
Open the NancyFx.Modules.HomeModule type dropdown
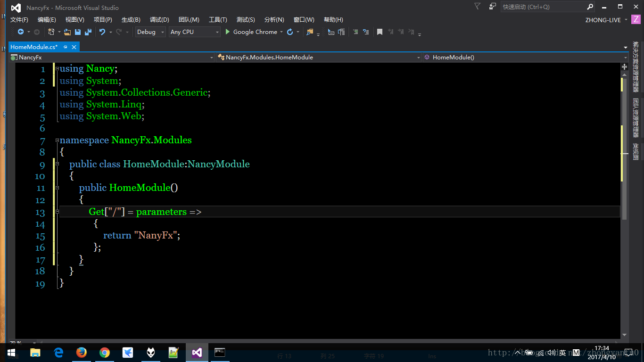[x=319, y=58]
